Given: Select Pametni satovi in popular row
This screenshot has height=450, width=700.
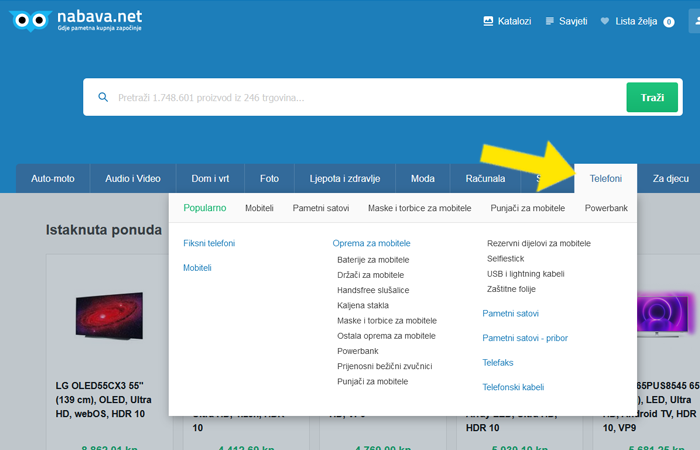Looking at the screenshot, I should pyautogui.click(x=321, y=208).
